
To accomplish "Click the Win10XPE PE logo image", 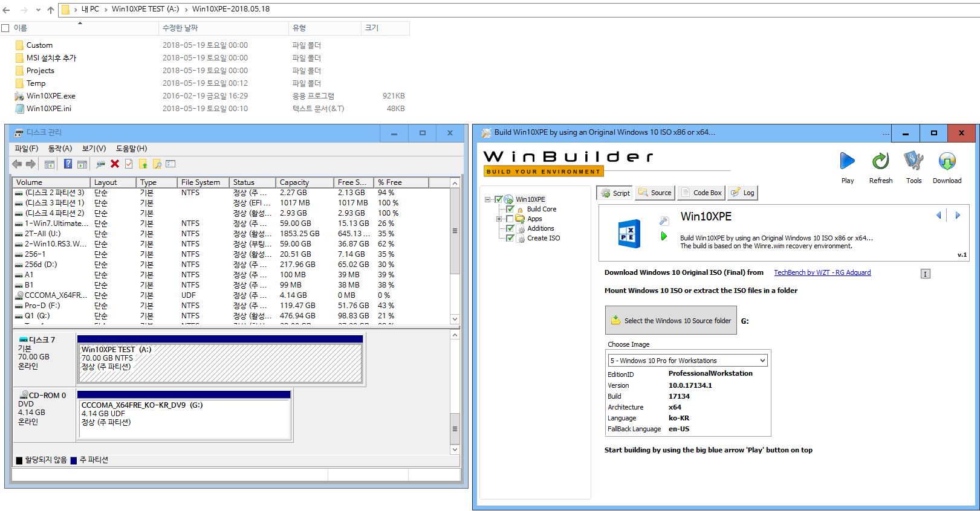I will 629,233.
